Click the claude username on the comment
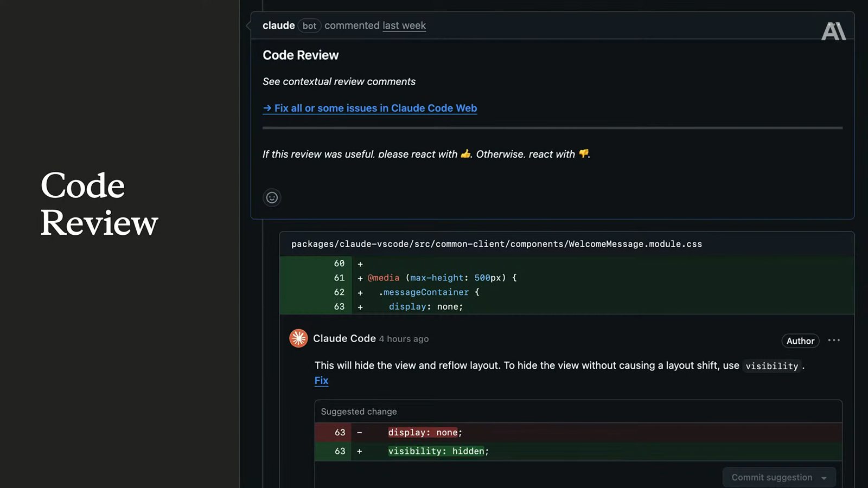This screenshot has height=488, width=868. coord(279,25)
